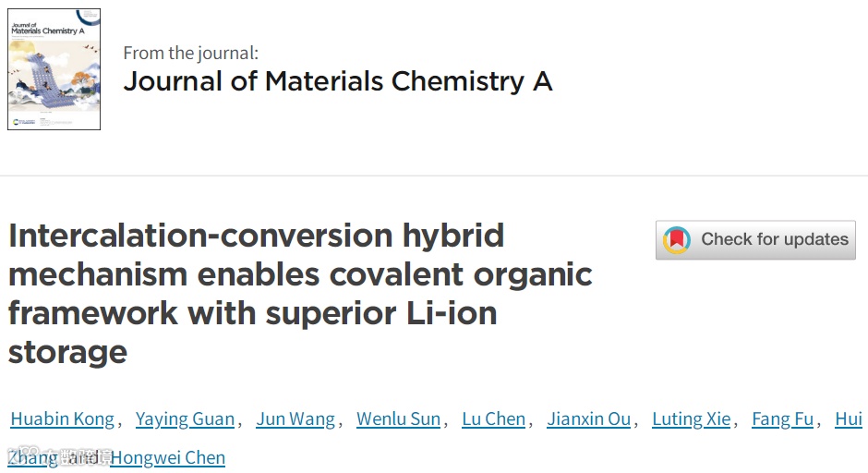The height and width of the screenshot is (473, 868).
Task: Click the 'From the journal:' label
Action: [190, 53]
